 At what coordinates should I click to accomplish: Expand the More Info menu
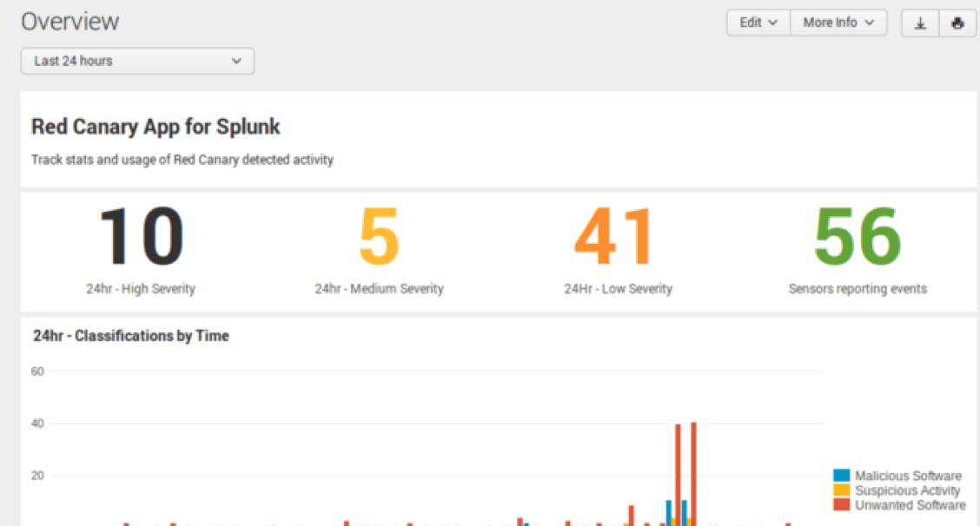[x=838, y=23]
